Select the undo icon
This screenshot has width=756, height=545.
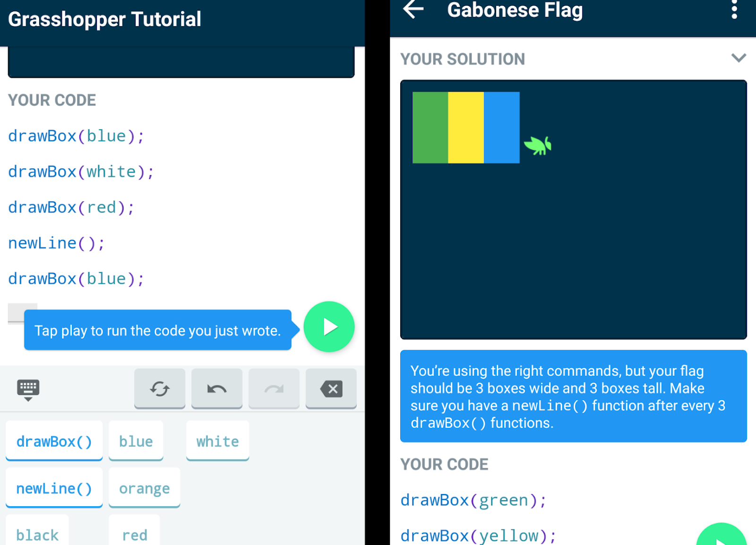[x=216, y=389]
